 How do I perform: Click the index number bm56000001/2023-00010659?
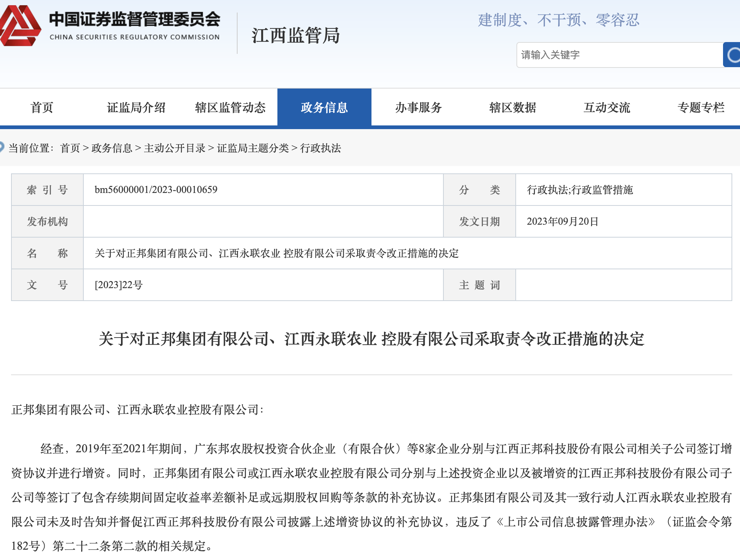(x=156, y=190)
